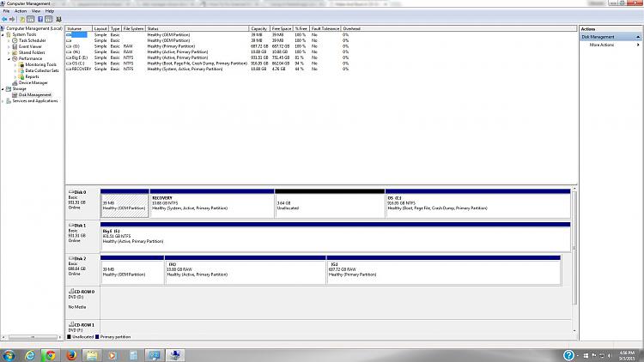Select the OS (C:) partition block on Disk 0
This screenshot has width=644, height=362.
478,204
